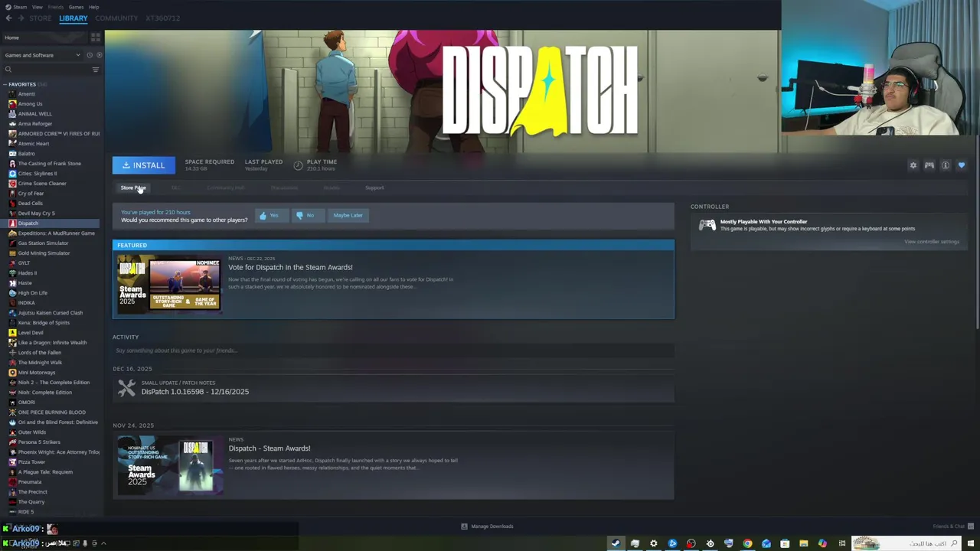The height and width of the screenshot is (551, 980).
Task: Open the Steam menu
Action: click(x=19, y=7)
